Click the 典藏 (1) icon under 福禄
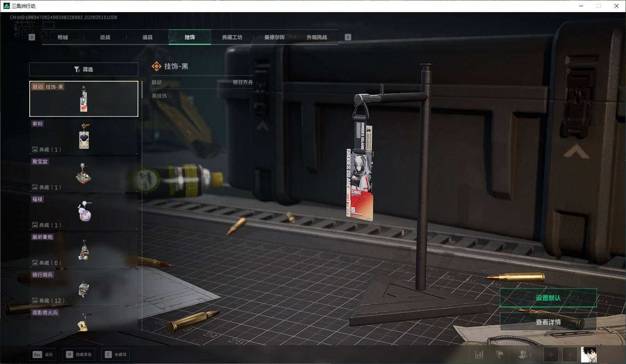The image size is (626, 364). point(35,225)
